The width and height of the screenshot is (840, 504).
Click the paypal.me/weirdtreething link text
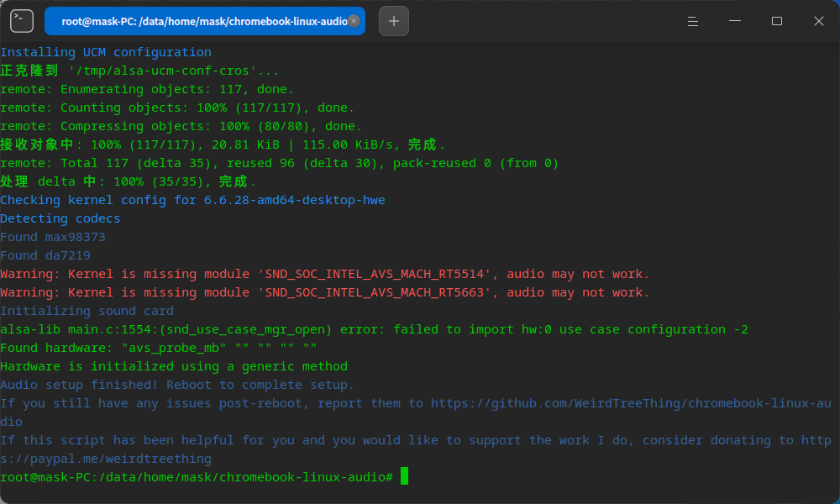click(x=106, y=459)
